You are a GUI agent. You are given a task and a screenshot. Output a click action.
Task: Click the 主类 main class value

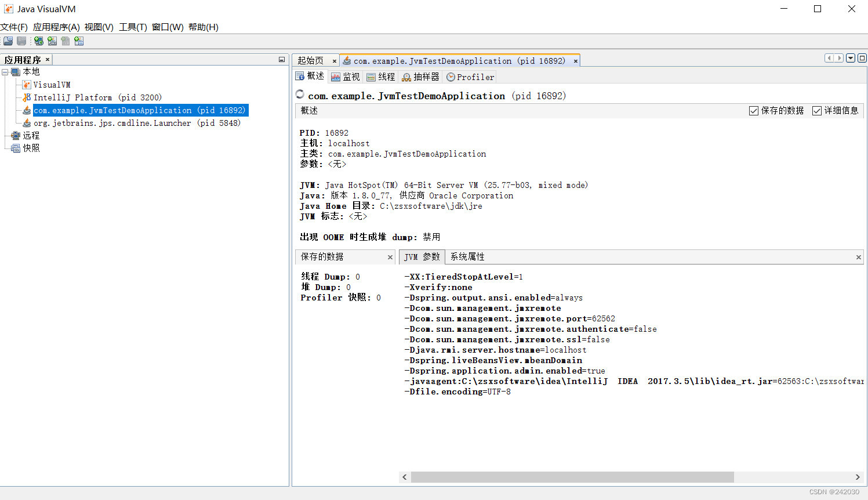tap(407, 154)
